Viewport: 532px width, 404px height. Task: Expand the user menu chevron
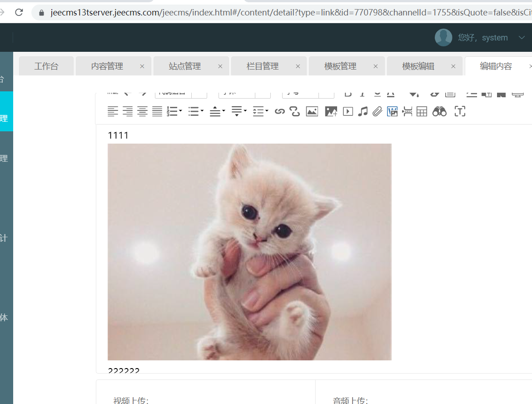[x=522, y=37]
